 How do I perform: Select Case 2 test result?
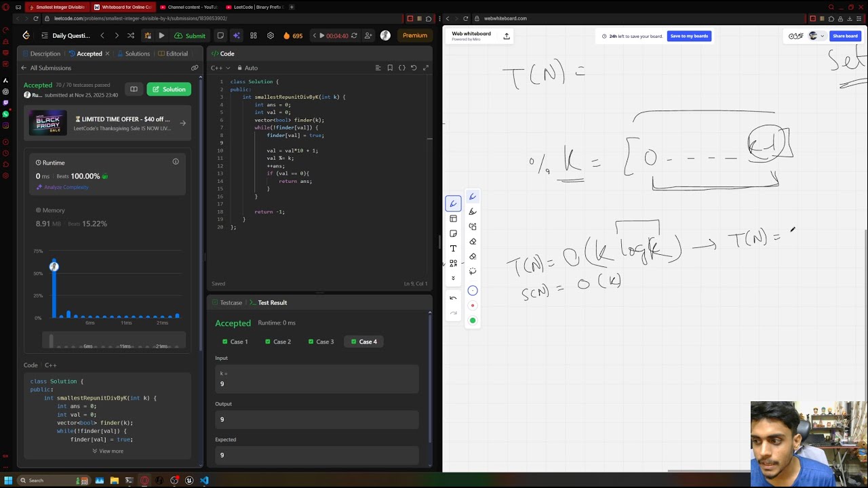[278, 342]
